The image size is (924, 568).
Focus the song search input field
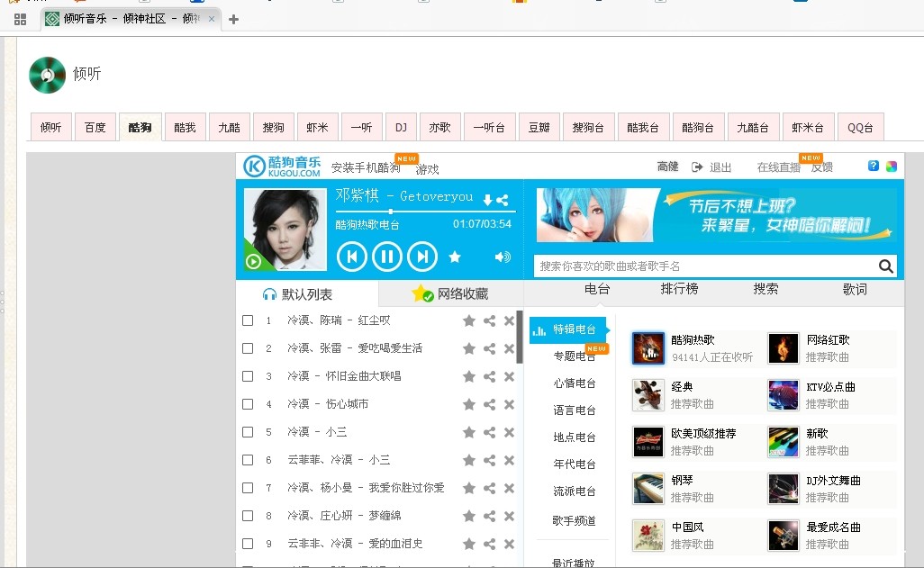coord(702,266)
